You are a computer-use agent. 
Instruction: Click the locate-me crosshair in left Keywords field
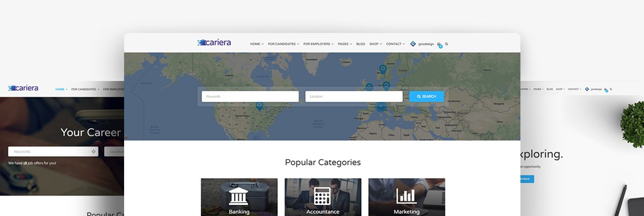coord(94,152)
